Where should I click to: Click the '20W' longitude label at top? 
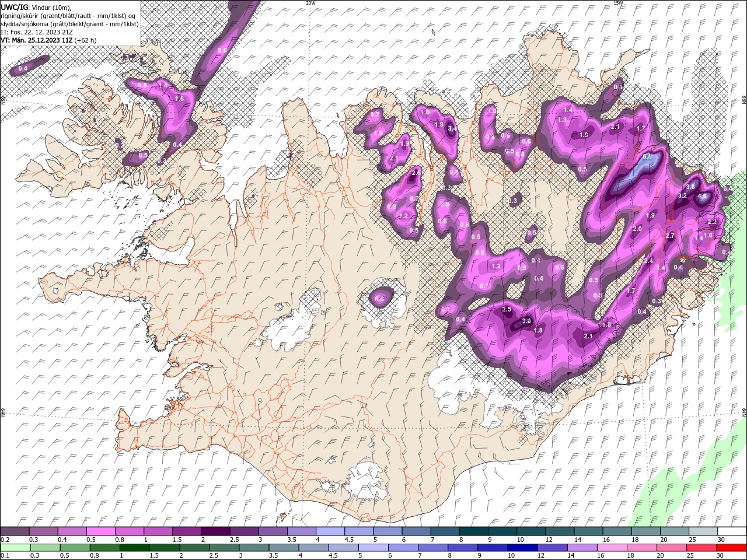tap(310, 2)
